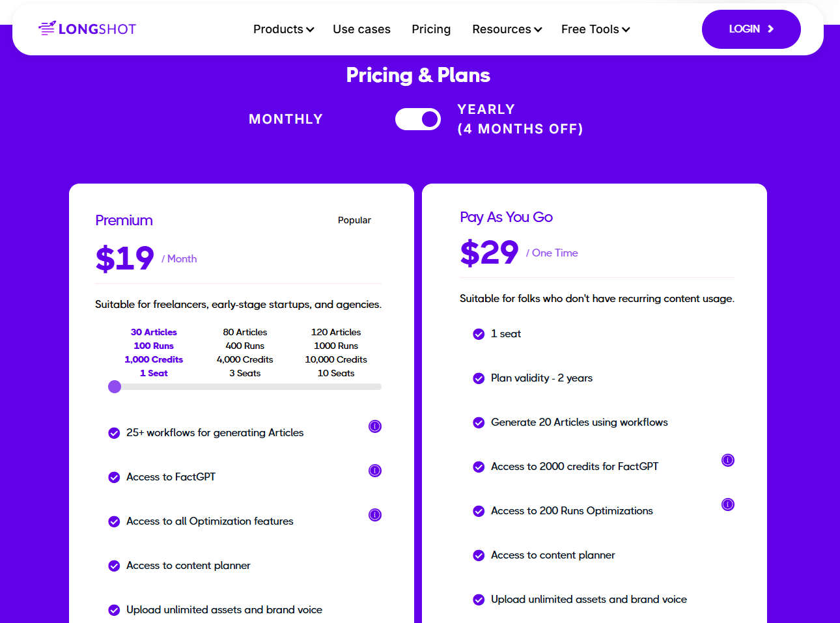Click info icon beside 25+ workflows feature
Screen dimensions: 840x623
[x=375, y=426]
